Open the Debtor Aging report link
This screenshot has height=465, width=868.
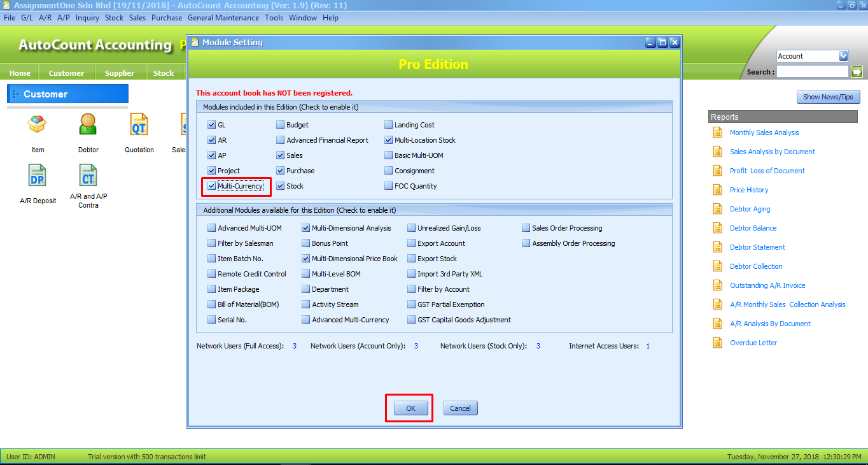pyautogui.click(x=750, y=209)
